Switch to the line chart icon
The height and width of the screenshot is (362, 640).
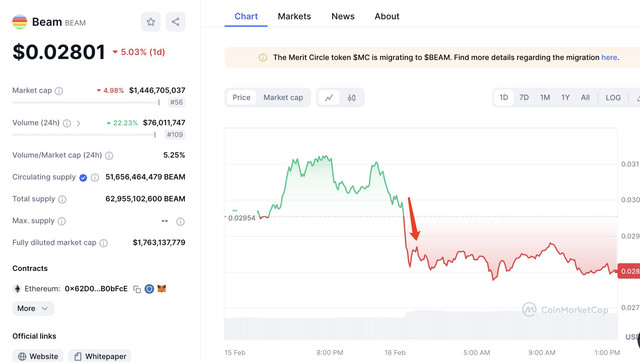point(329,98)
